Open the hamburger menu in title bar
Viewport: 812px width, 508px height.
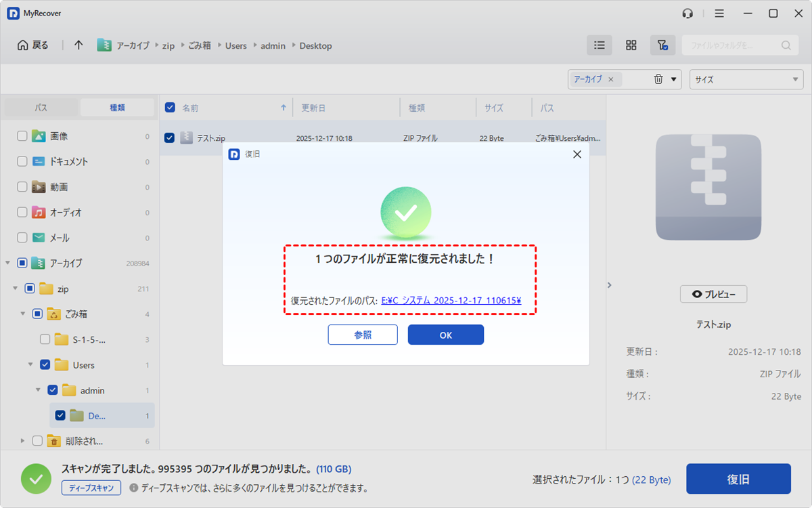[719, 14]
